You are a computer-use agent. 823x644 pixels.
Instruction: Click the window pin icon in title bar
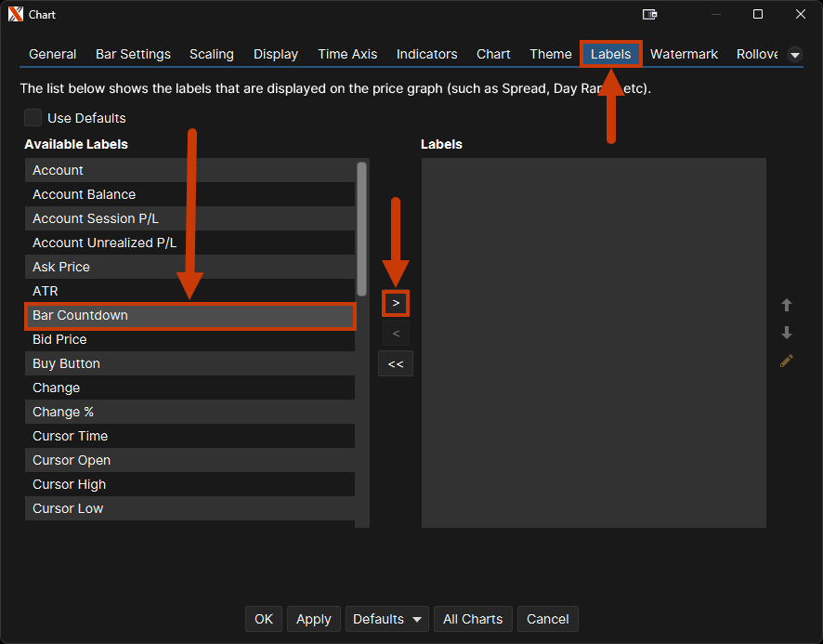[x=650, y=15]
